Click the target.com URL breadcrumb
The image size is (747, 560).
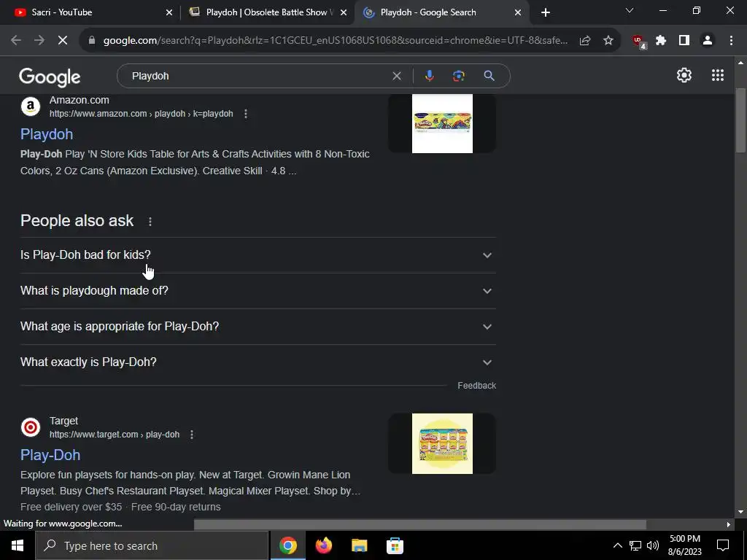tap(115, 435)
